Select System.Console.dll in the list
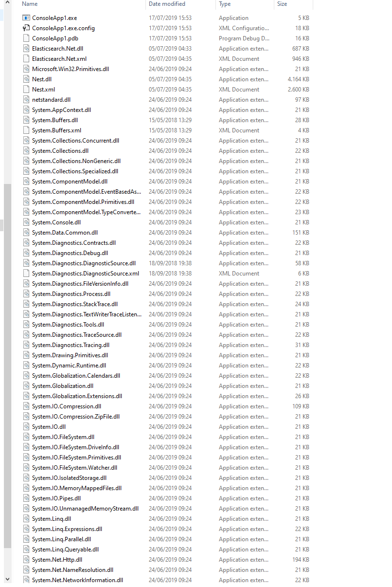392x587 pixels. [56, 222]
